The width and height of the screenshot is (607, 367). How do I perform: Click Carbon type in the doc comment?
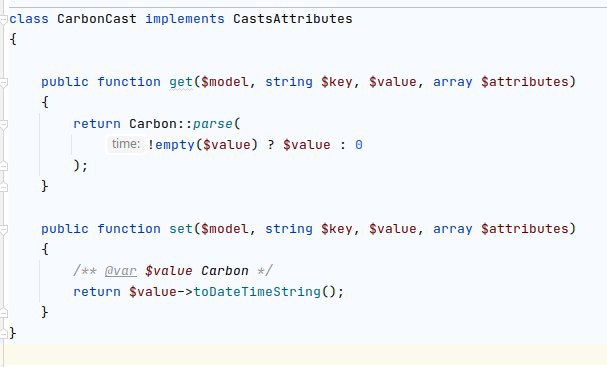225,271
